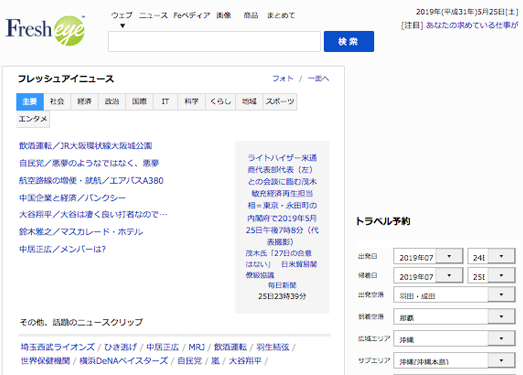Click the Fresheye logo

[x=45, y=30]
